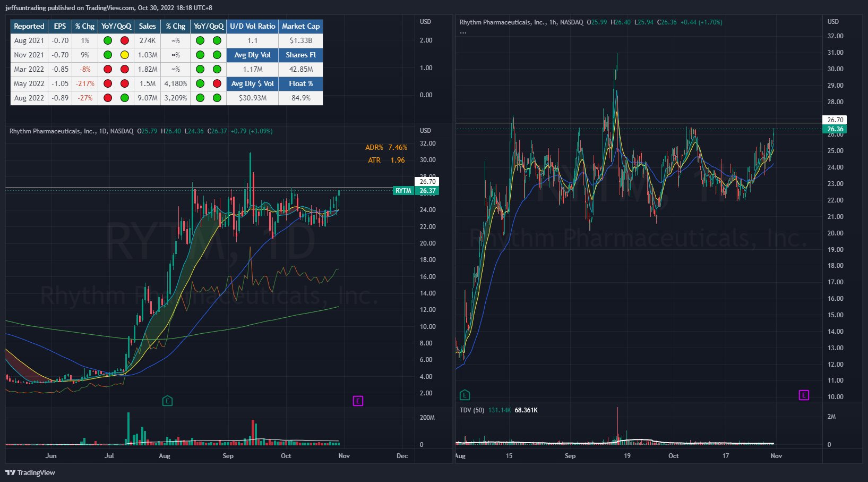Click green earnings marker on hourly chart
This screenshot has height=482, width=868.
[x=465, y=395]
